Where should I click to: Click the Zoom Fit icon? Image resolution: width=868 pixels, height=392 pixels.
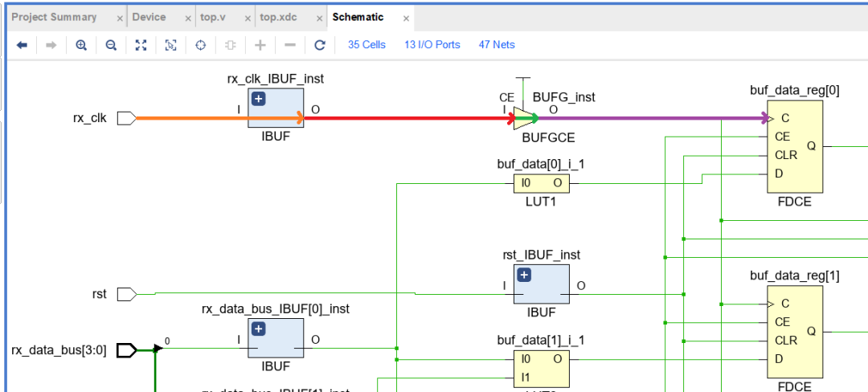tap(141, 45)
